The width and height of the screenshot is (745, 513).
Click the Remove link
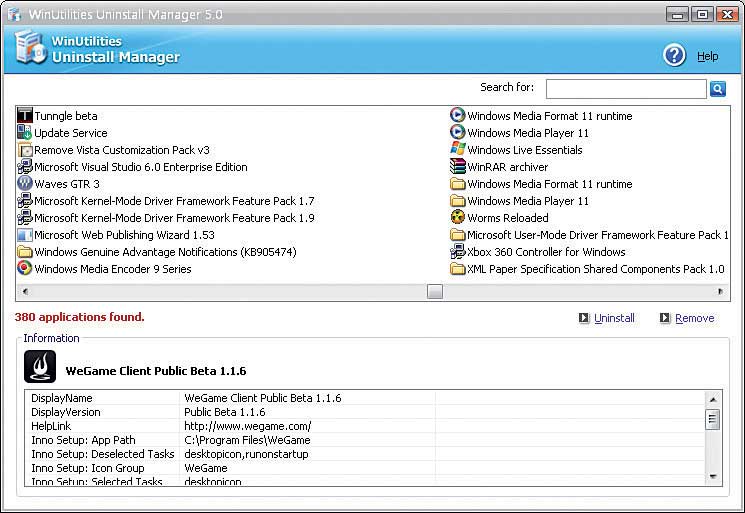click(695, 318)
